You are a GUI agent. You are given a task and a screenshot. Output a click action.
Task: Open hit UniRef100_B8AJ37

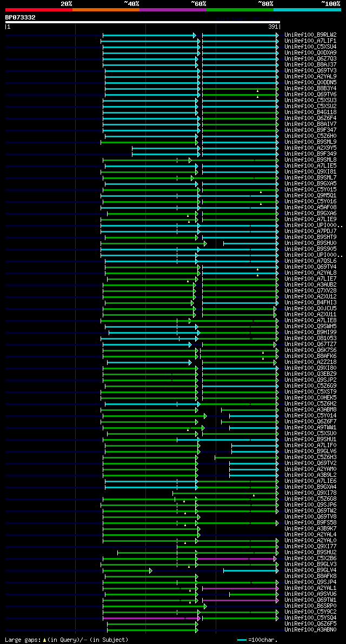[x=310, y=65]
